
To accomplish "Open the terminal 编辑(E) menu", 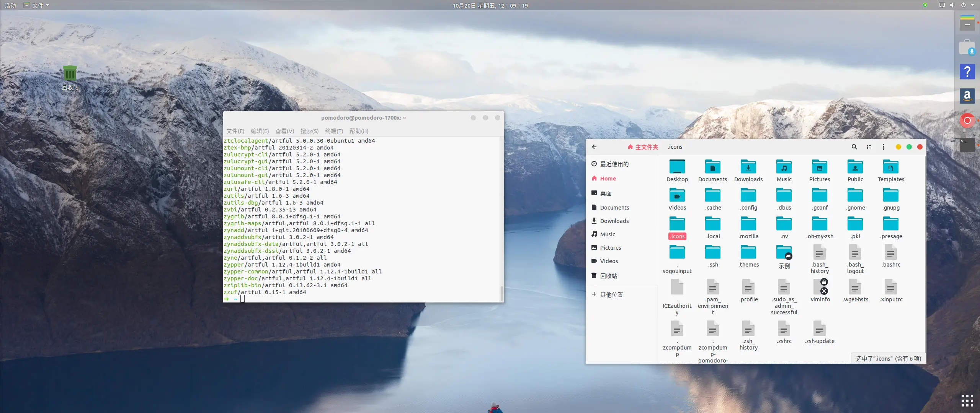I will [260, 131].
